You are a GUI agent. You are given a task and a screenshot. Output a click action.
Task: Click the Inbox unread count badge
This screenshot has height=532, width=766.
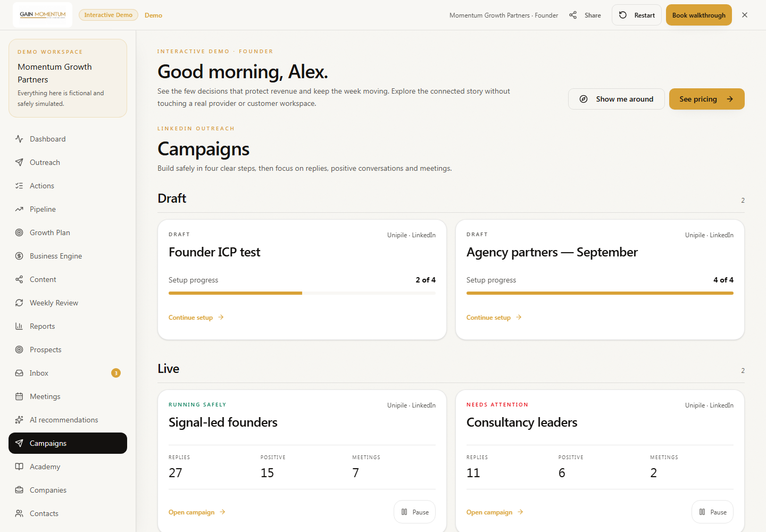coord(116,373)
